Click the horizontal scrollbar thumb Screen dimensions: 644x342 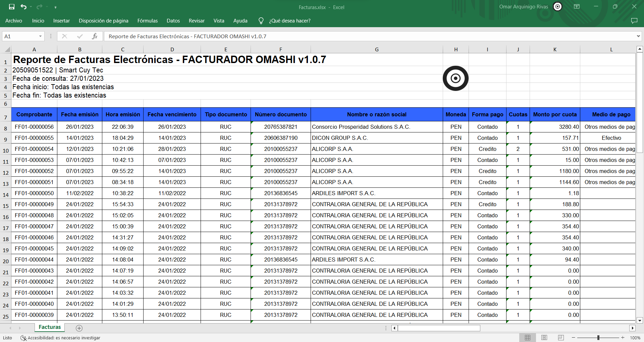point(439,328)
